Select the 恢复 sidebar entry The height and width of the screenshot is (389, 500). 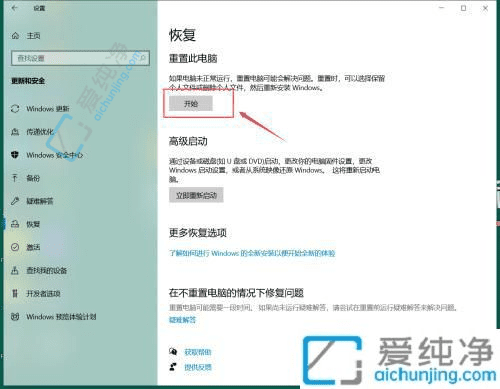[x=33, y=224]
